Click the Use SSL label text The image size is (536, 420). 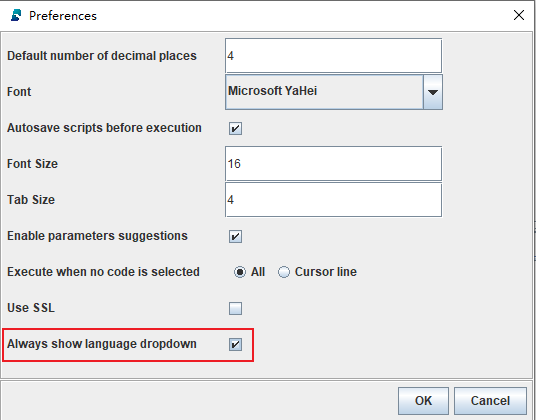click(31, 308)
